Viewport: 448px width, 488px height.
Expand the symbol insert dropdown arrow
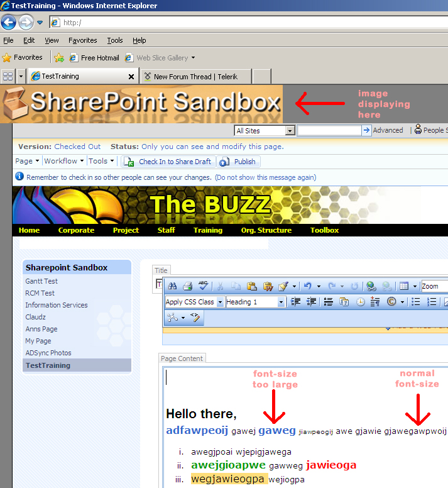point(402,302)
